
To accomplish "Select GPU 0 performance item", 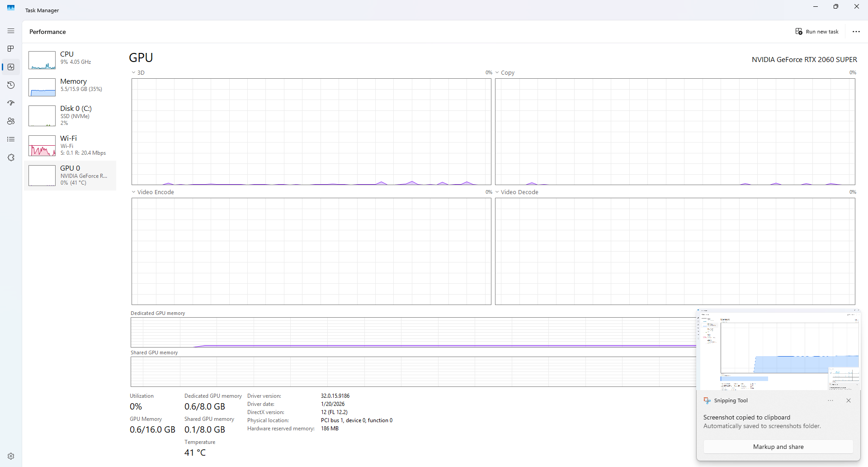I will pos(70,176).
